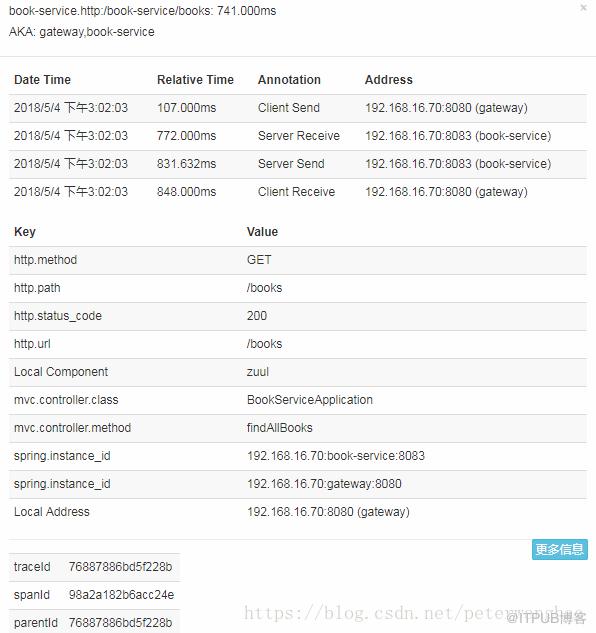Select the Key column header
Viewport: 596px width, 633px height.
coord(25,232)
